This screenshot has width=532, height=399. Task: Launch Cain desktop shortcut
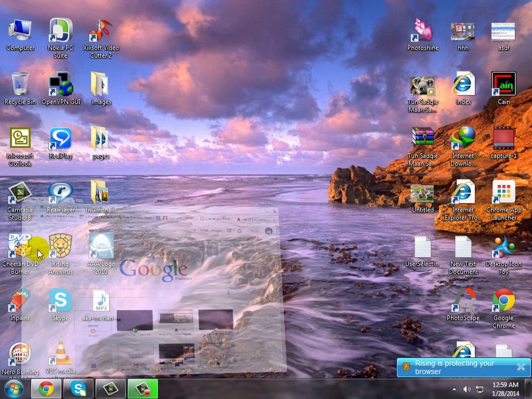click(504, 88)
